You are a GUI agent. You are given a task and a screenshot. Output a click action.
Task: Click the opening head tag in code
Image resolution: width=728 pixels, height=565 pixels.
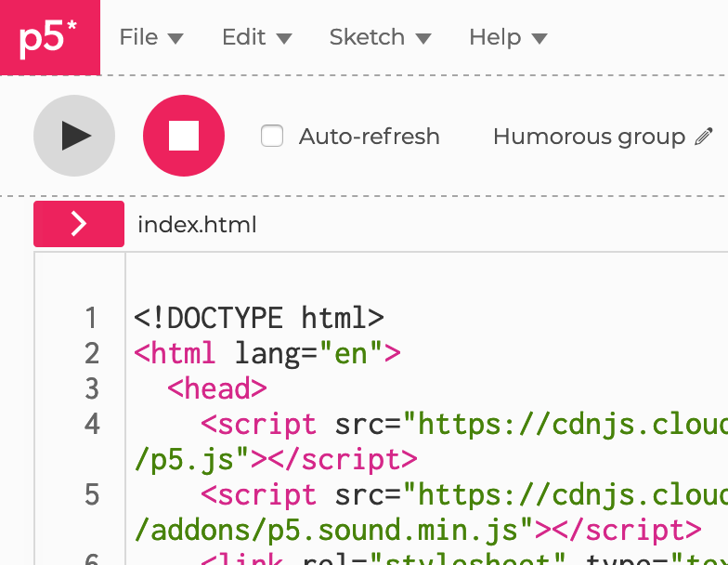[x=217, y=388]
